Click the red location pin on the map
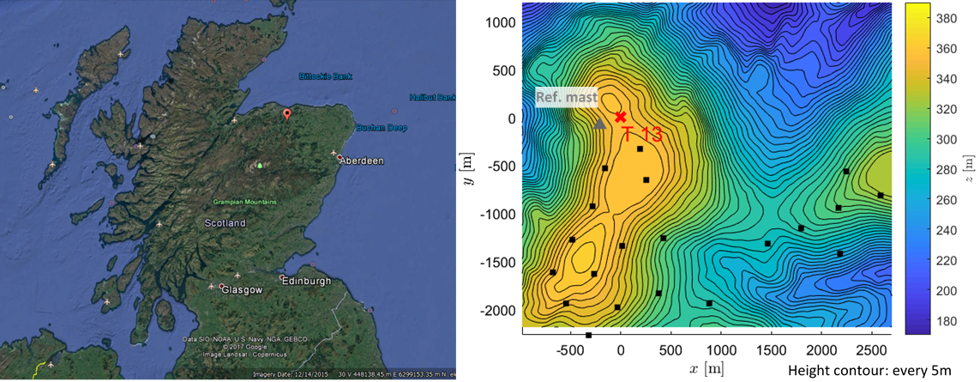Screen dimensions: 980x382 [287, 114]
